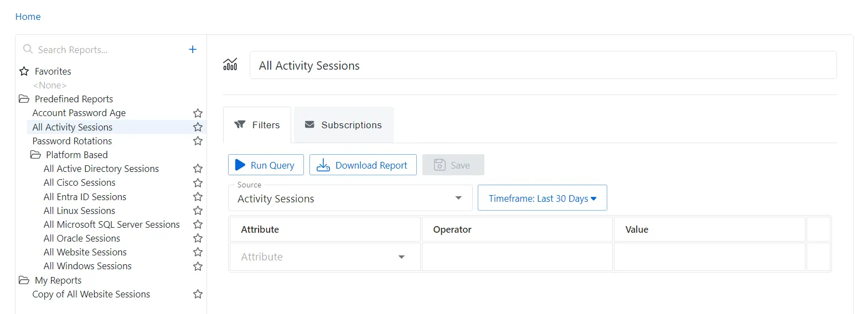Open All Active Directory Sessions report
Screen dimensions: 868x314
click(101, 169)
